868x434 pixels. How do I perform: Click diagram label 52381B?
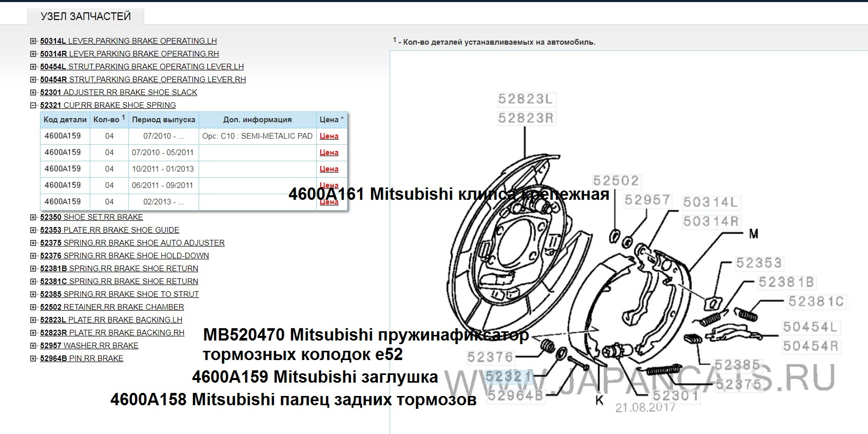pyautogui.click(x=786, y=282)
